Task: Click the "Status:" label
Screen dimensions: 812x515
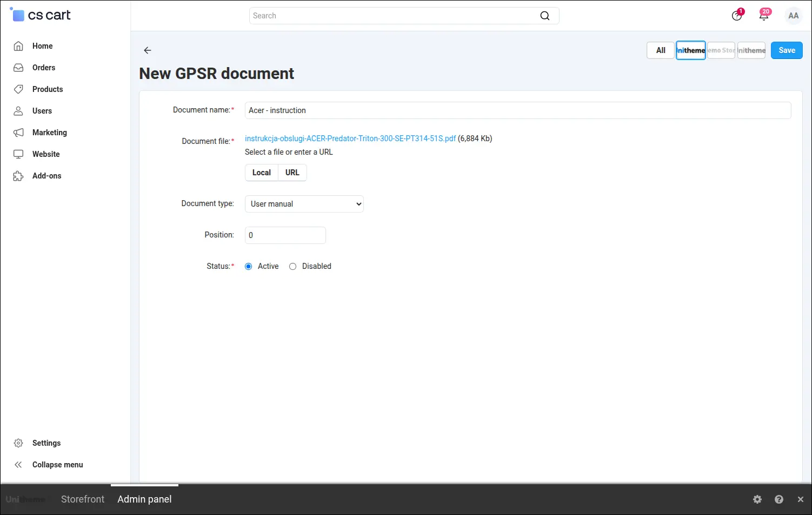Action: coord(220,266)
